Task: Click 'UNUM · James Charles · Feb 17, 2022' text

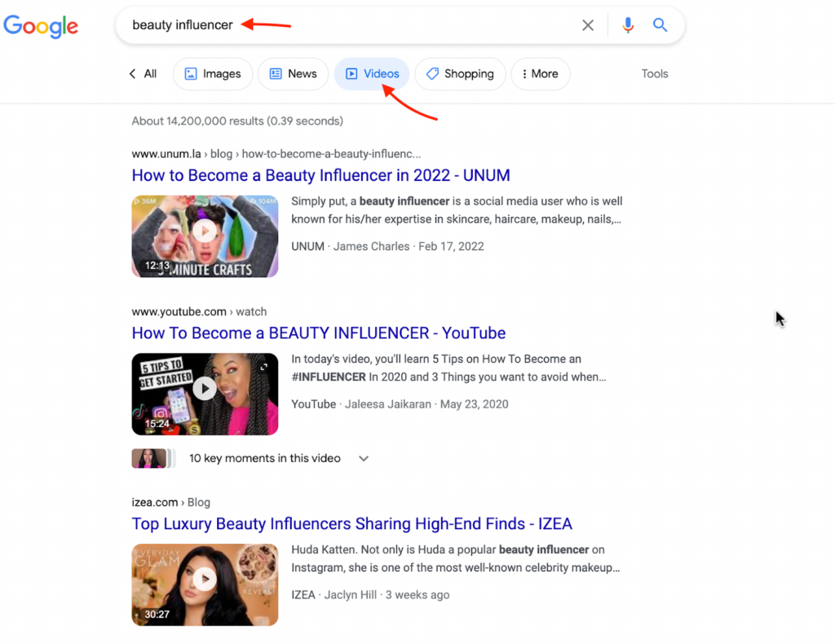Action: click(387, 246)
